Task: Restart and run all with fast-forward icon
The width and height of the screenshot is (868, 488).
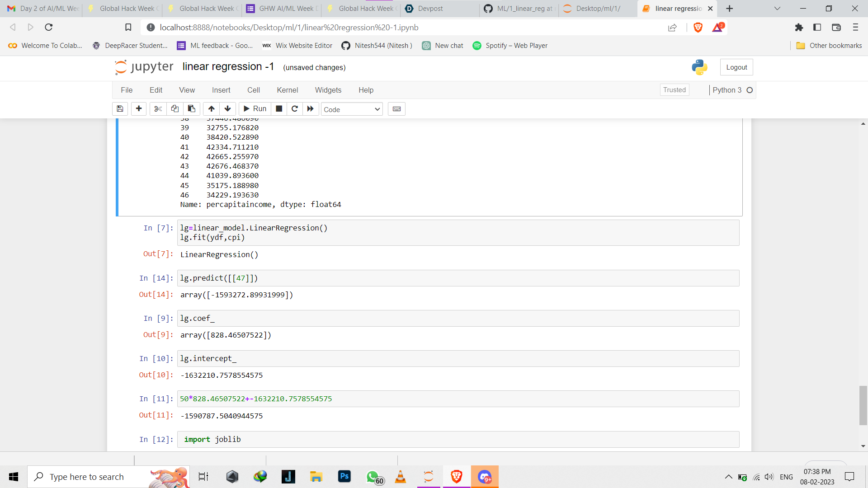Action: click(x=310, y=109)
